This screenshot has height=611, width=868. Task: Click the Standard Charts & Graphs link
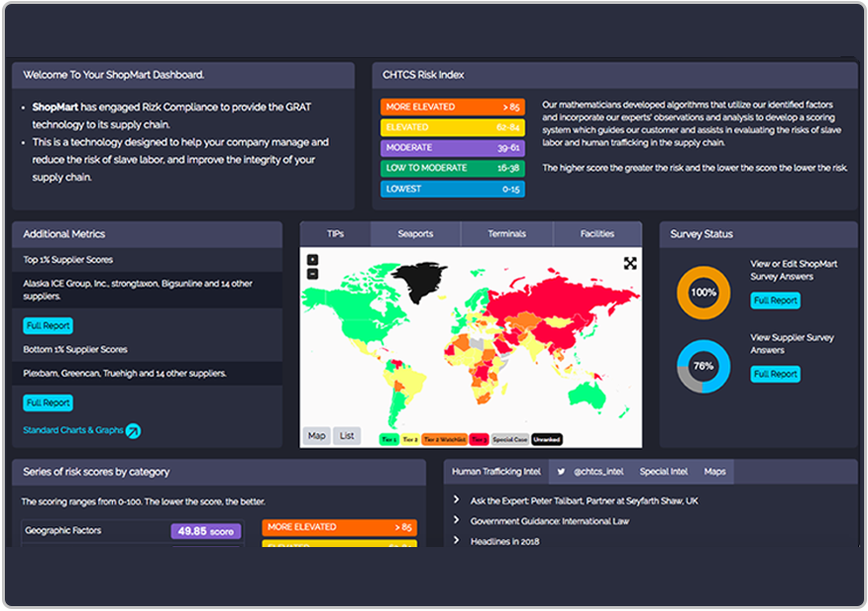coord(73,430)
